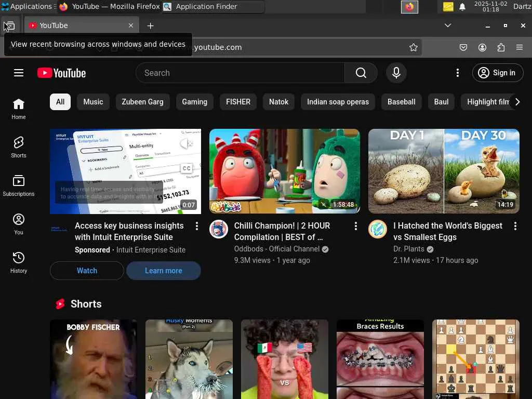Select the Baseball category chip

[402, 102]
